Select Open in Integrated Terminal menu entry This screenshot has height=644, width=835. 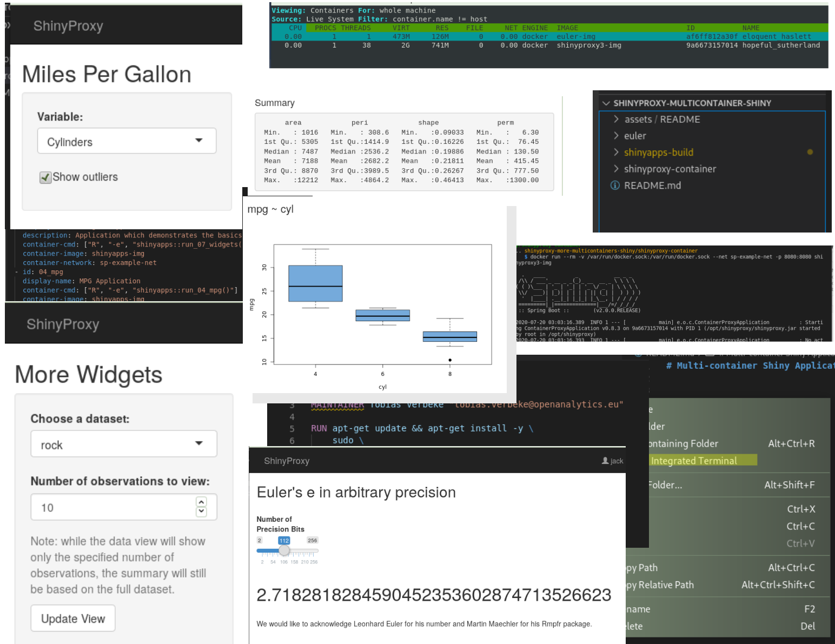(703, 460)
